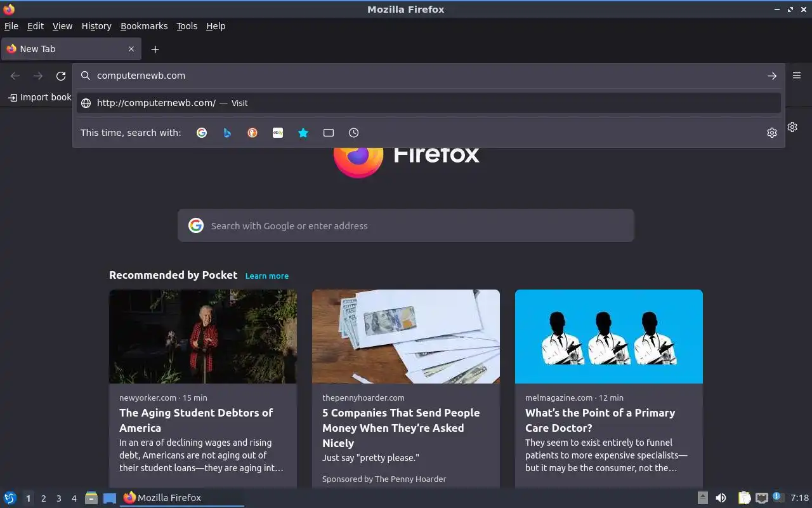Open a new tab with plus button
812x508 pixels.
155,49
